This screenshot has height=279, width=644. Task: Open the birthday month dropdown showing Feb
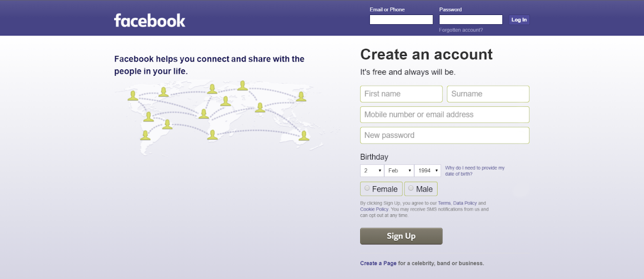[399, 171]
